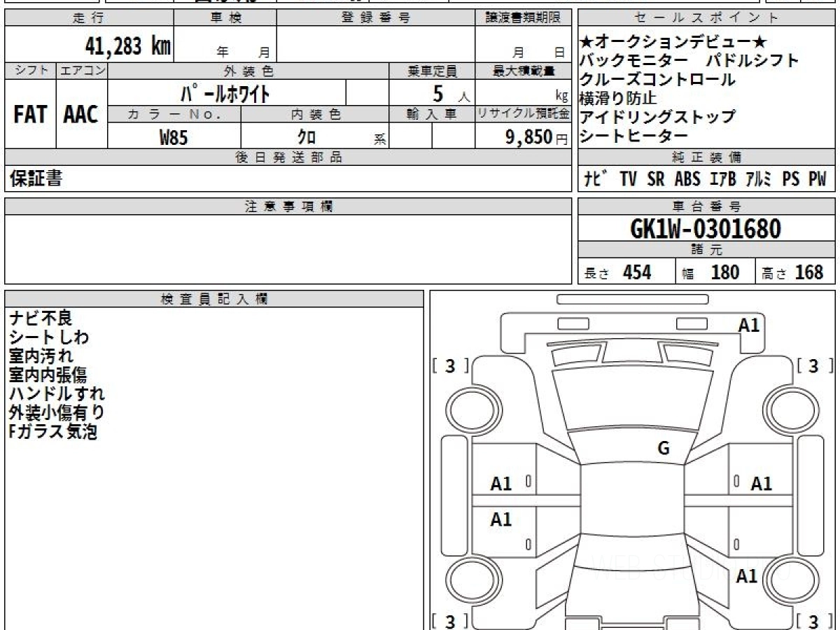Select the クルーズコントロール line
This screenshot has width=840, height=630.
658,80
